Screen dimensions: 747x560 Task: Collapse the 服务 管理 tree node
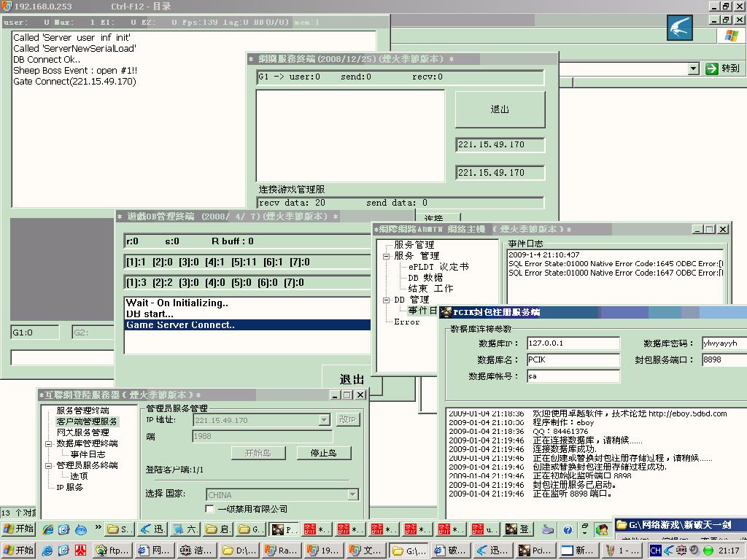coord(386,256)
